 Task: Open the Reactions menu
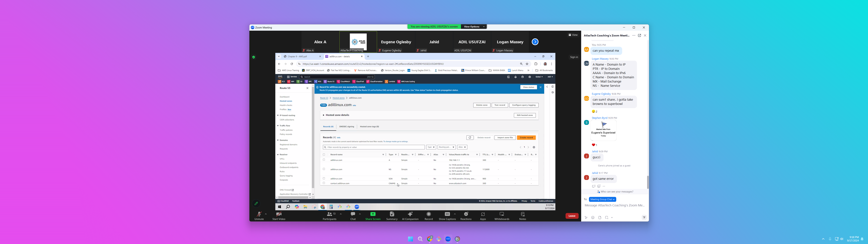466,214
